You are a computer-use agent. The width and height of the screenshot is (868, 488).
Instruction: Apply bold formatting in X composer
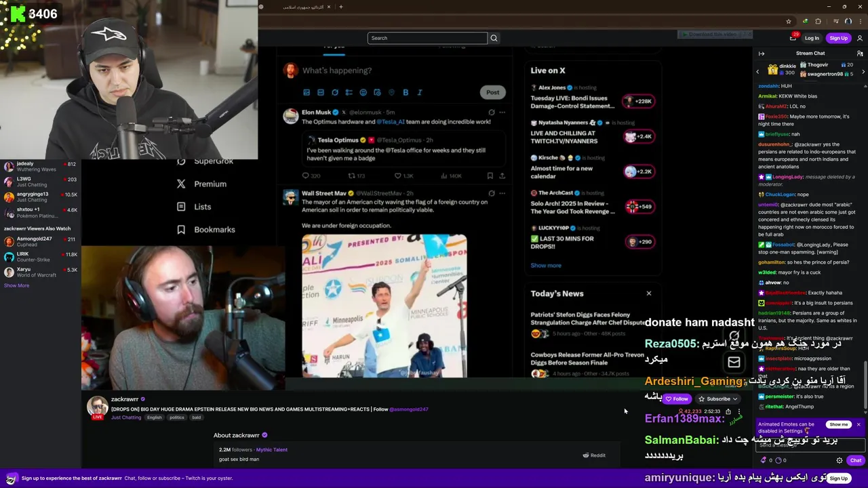tap(406, 92)
